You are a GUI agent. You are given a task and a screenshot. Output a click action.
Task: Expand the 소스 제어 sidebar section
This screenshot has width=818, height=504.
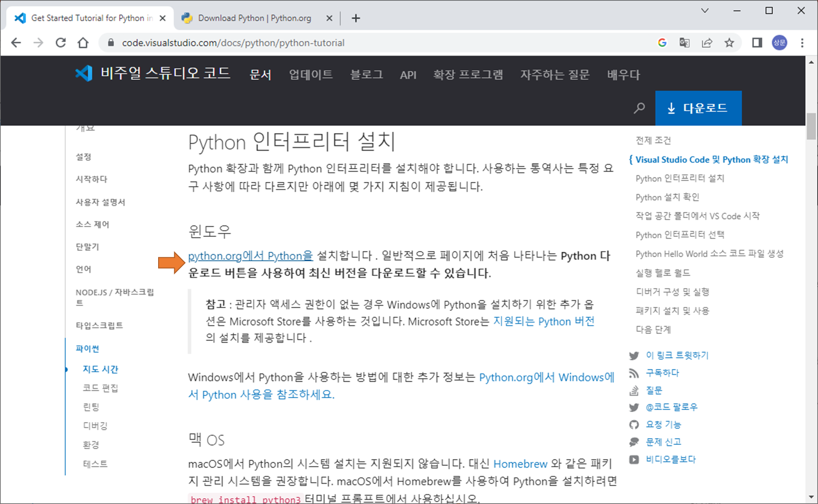coord(92,224)
